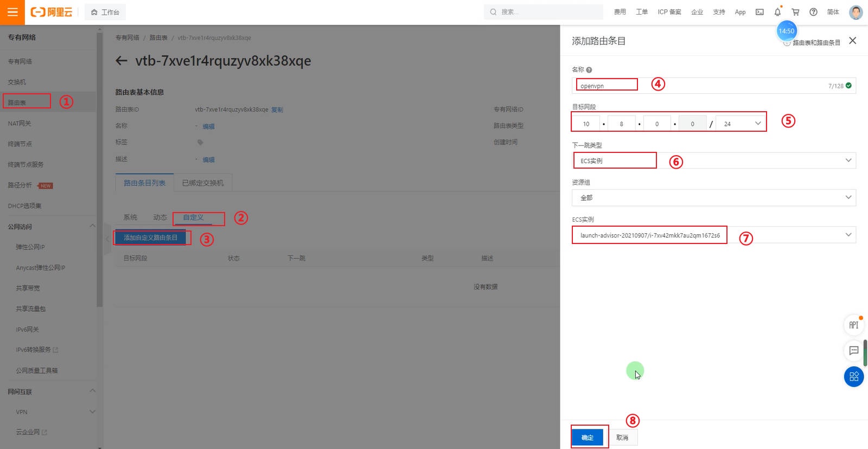Screen dimensions: 868x449
Task: Open the chat feedback floating icon
Action: (853, 351)
